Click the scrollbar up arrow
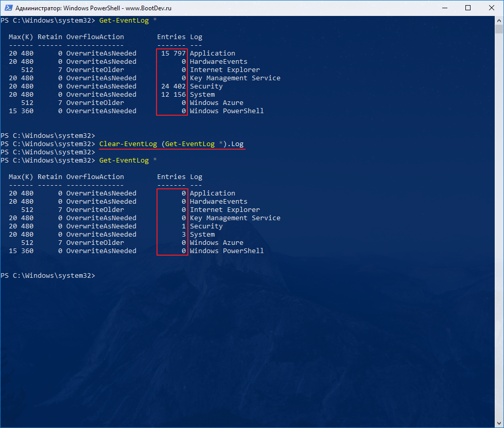This screenshot has width=504, height=428. (499, 20)
